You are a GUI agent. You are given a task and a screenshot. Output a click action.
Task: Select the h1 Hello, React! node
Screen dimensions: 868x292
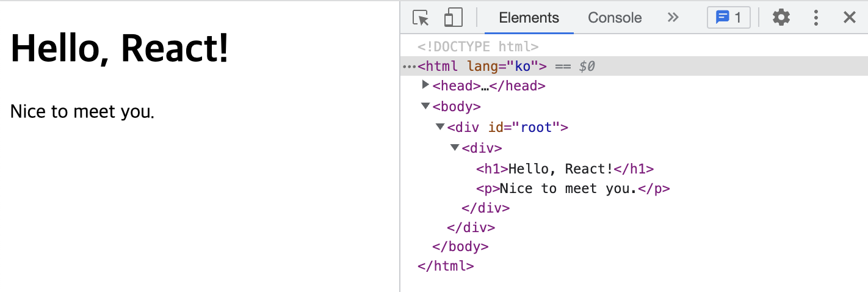coord(565,169)
